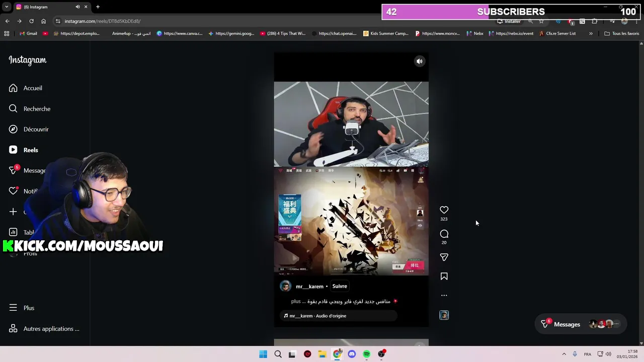Open OBS Studio from the taskbar
This screenshot has width=644, height=362.
point(381,354)
